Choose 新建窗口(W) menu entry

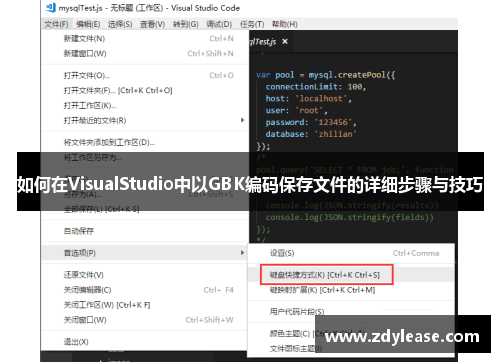pyautogui.click(x=145, y=53)
